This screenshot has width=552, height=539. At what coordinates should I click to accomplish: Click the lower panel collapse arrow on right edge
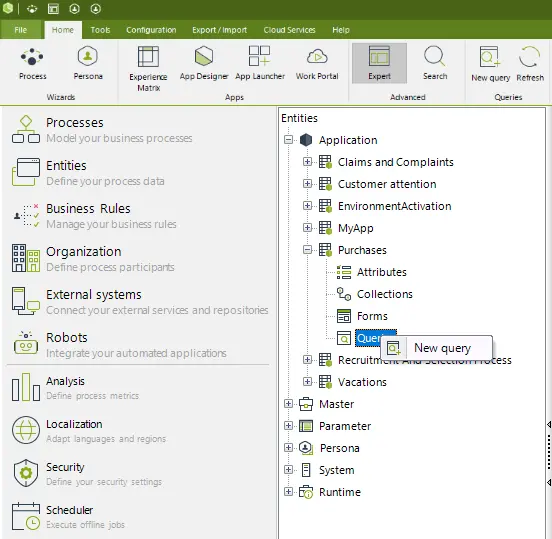tap(549, 482)
